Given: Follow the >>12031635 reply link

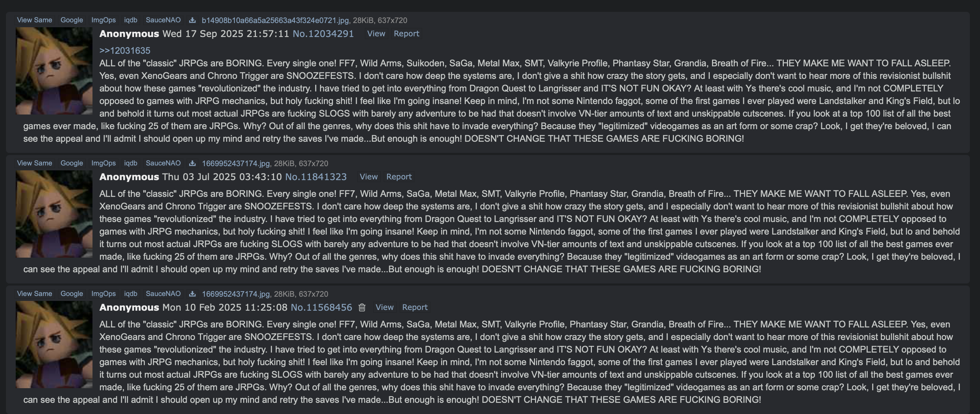Looking at the screenshot, I should (125, 51).
